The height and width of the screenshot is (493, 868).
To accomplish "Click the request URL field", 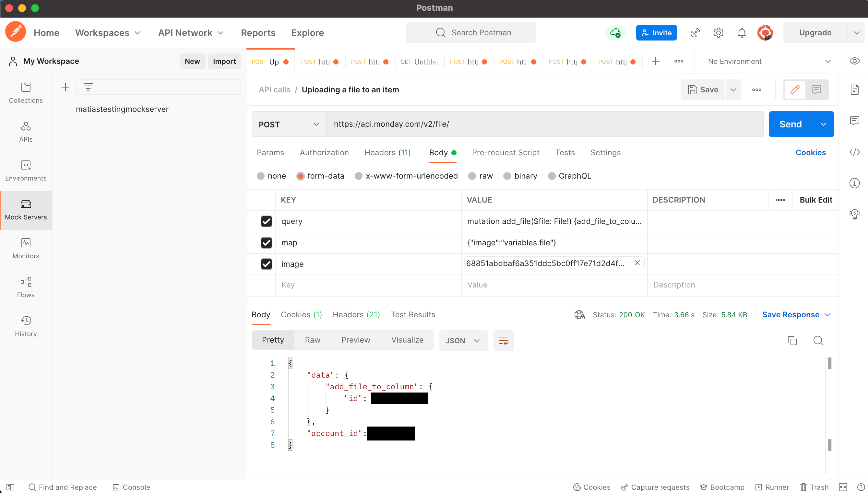I will pos(545,124).
